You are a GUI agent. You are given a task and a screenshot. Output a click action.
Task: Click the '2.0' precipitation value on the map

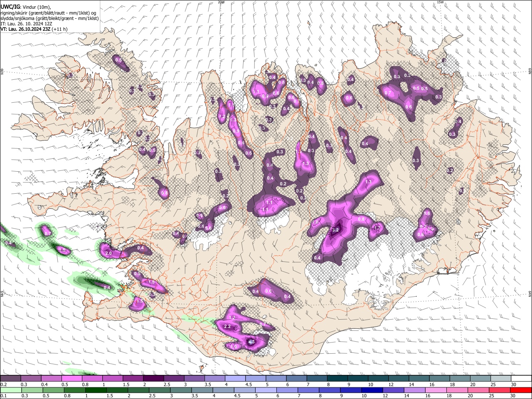tap(109, 253)
